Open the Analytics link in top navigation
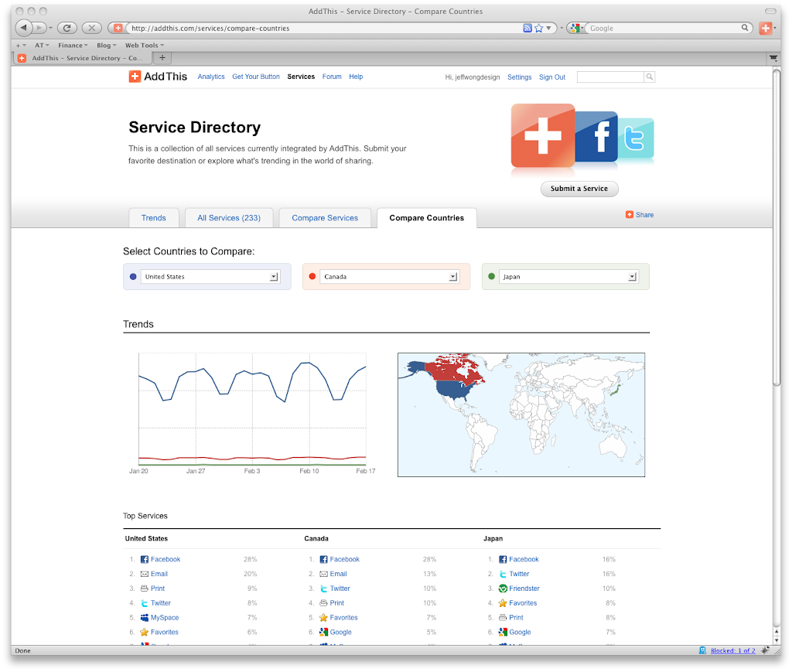This screenshot has width=792, height=672. pos(211,77)
